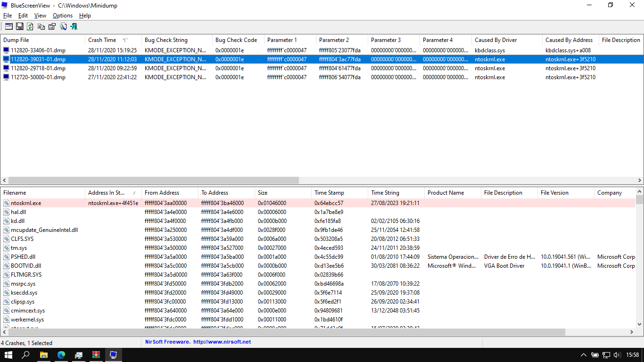644x362 pixels.
Task: Sort by Dump File column header
Action: point(42,40)
